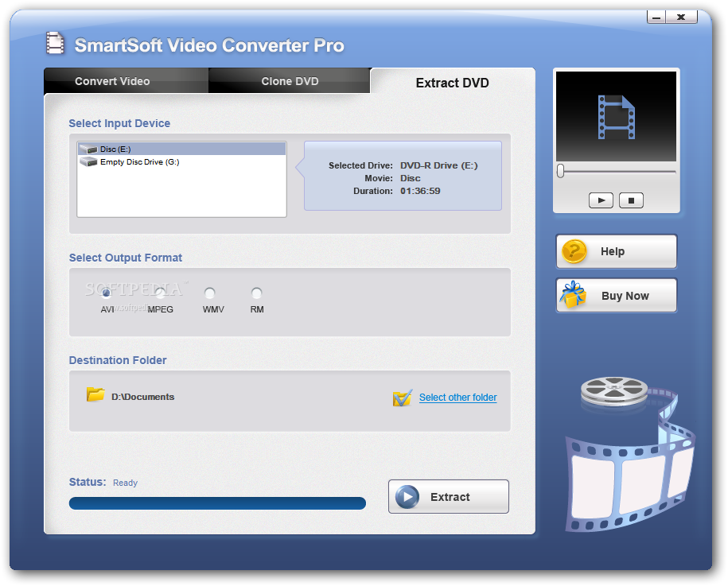Click the Duration value 01:36:59
The height and width of the screenshot is (586, 728).
pyautogui.click(x=420, y=191)
